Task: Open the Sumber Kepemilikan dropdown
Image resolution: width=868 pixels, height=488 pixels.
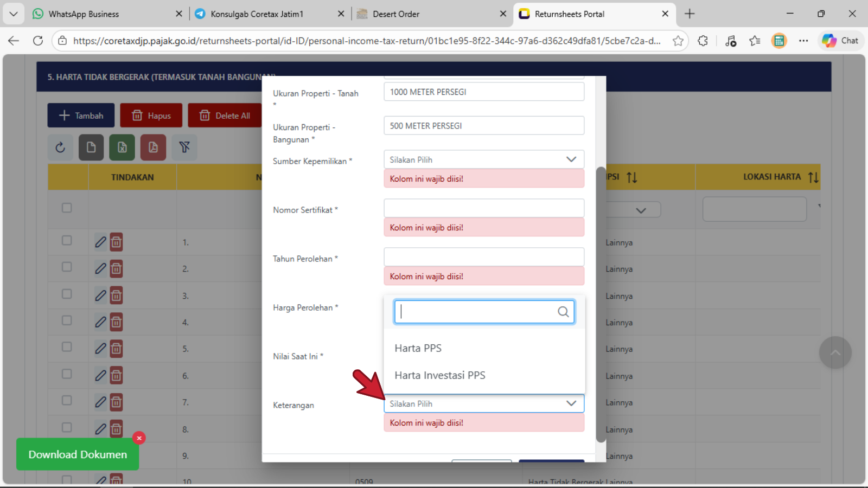Action: pos(483,159)
